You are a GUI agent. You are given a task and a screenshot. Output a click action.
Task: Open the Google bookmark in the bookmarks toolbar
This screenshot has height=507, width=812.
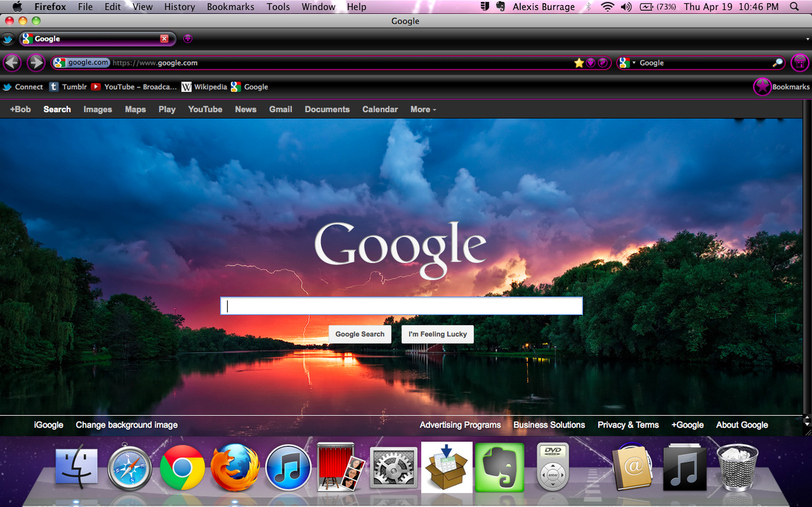[249, 87]
